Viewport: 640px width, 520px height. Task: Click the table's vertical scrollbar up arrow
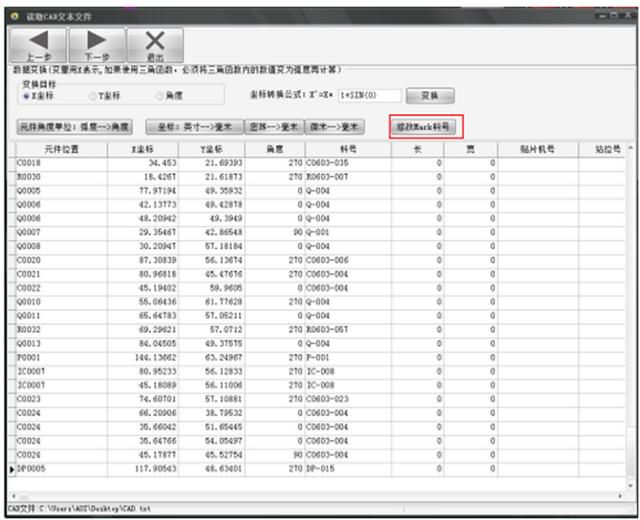point(631,147)
